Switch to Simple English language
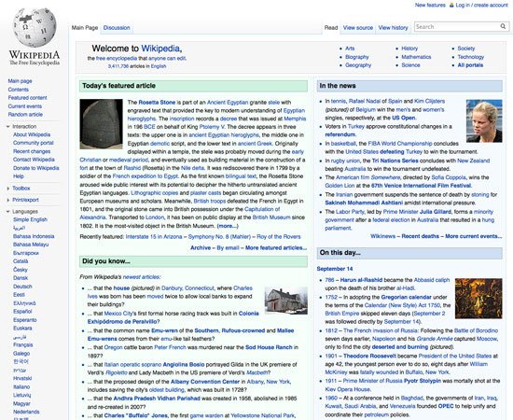 (30, 219)
